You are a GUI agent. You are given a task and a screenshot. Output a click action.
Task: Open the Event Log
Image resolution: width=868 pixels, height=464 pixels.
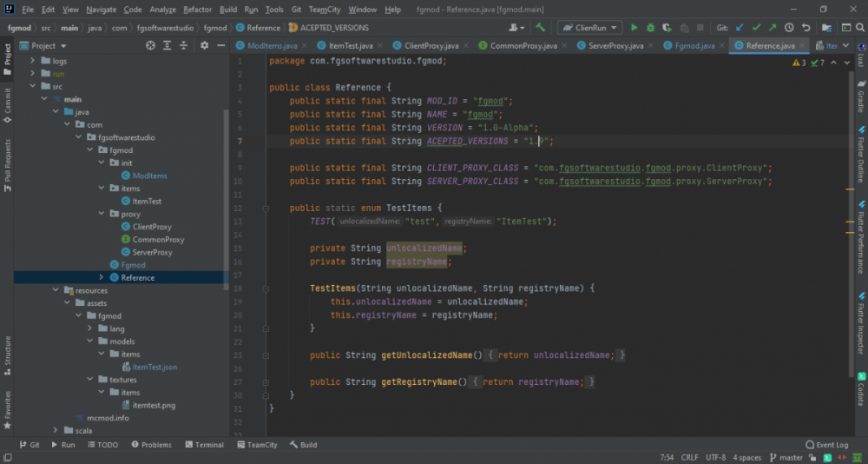click(826, 445)
